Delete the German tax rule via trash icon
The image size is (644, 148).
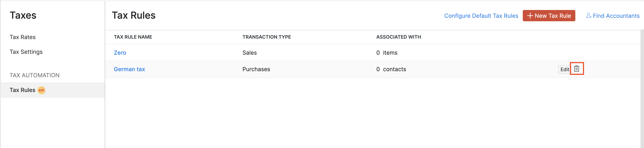click(576, 69)
